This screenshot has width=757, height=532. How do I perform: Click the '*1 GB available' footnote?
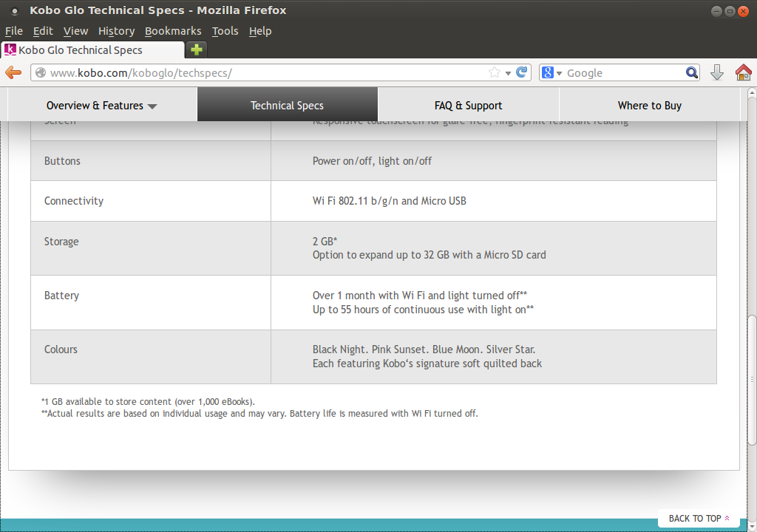tap(148, 402)
